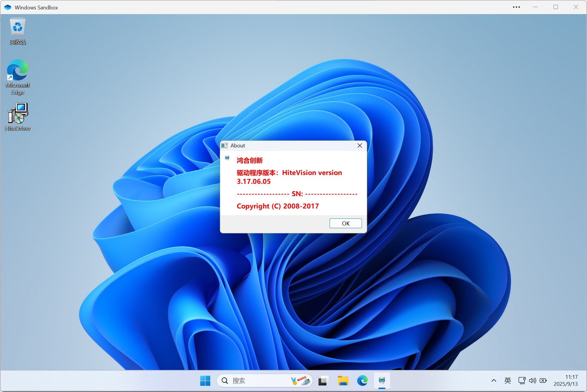Select the HiteVision driver taskbar icon
This screenshot has height=392, width=587.
click(382, 381)
